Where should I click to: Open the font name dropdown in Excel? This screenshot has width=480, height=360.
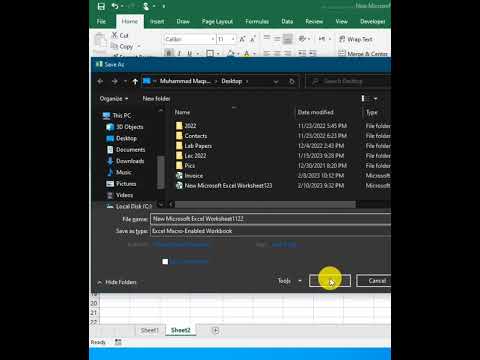(x=213, y=39)
